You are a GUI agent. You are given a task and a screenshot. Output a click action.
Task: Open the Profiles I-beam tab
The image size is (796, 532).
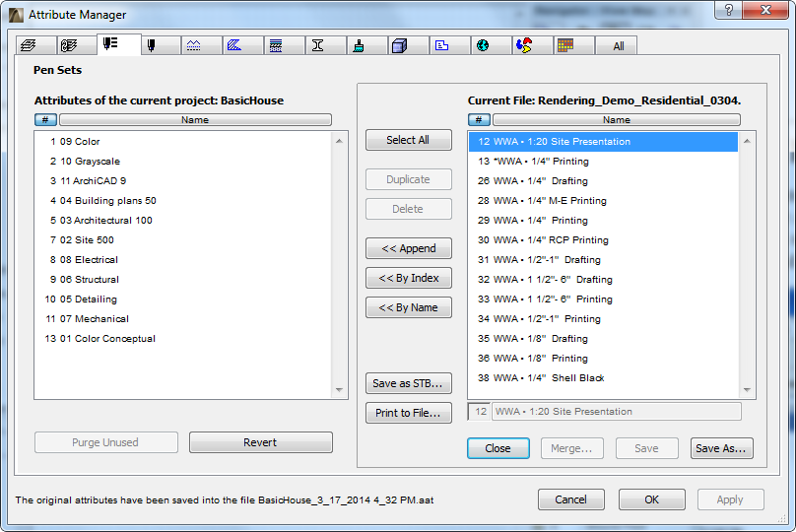326,45
